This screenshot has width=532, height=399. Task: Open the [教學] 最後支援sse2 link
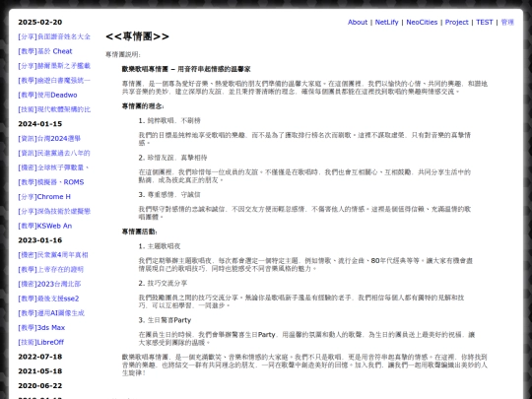[48, 299]
